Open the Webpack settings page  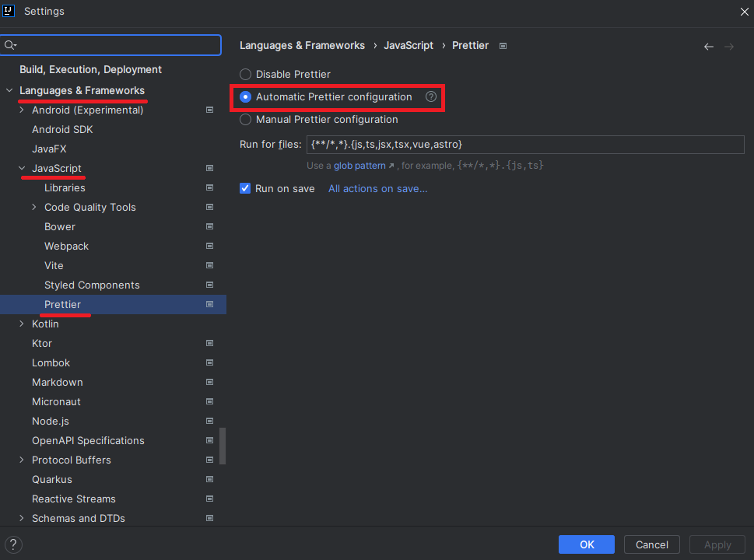[x=66, y=246]
